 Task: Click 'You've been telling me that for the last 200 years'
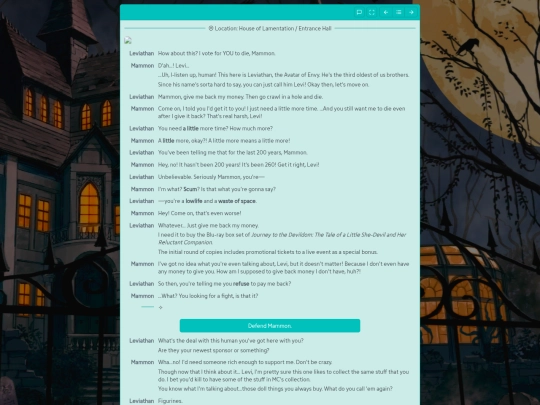[233, 153]
